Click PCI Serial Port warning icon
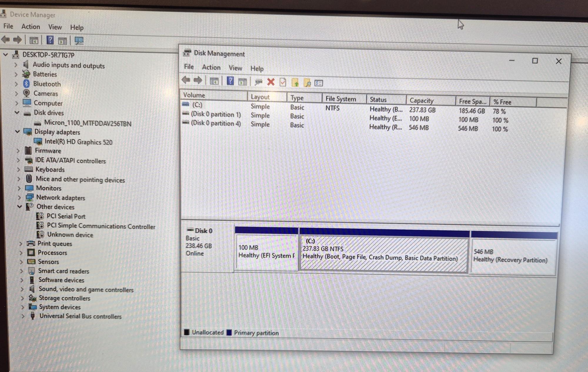The height and width of the screenshot is (372, 588). coord(40,216)
